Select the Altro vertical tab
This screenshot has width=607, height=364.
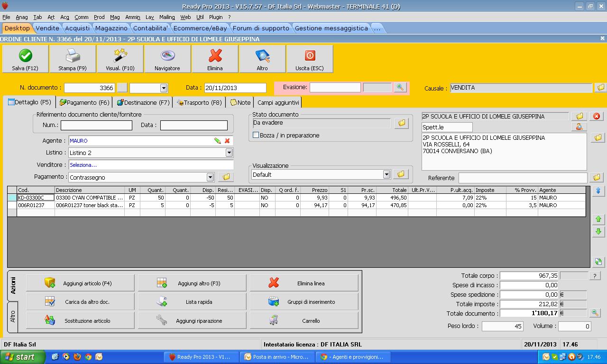pos(13,317)
